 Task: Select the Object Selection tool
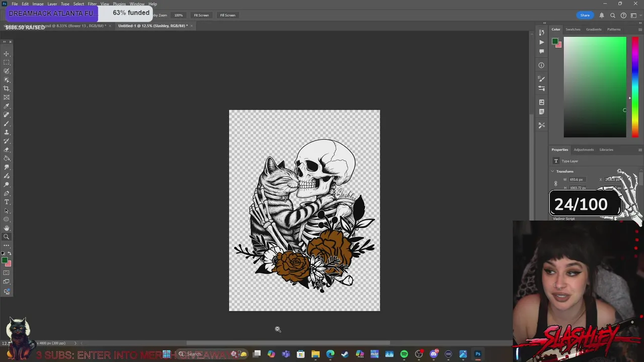7,79
